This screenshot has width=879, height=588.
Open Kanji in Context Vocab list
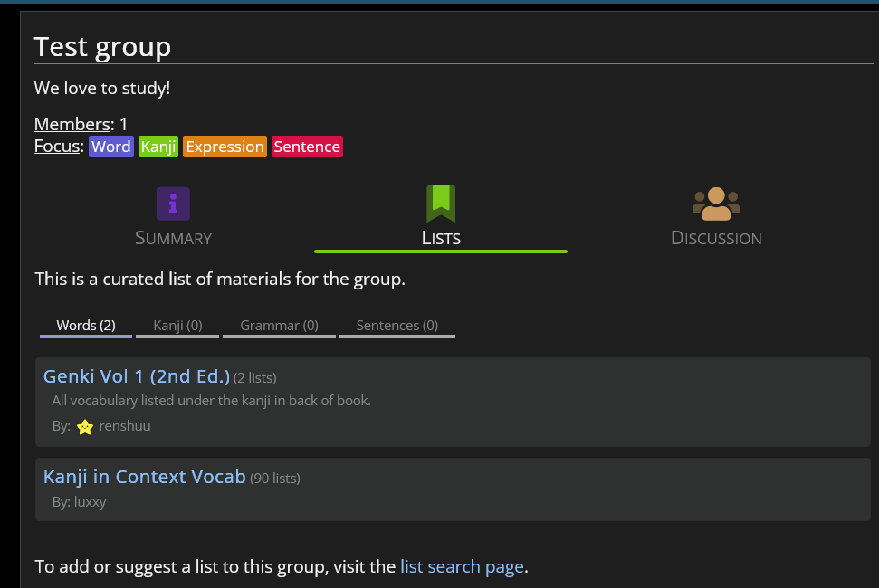coord(145,477)
